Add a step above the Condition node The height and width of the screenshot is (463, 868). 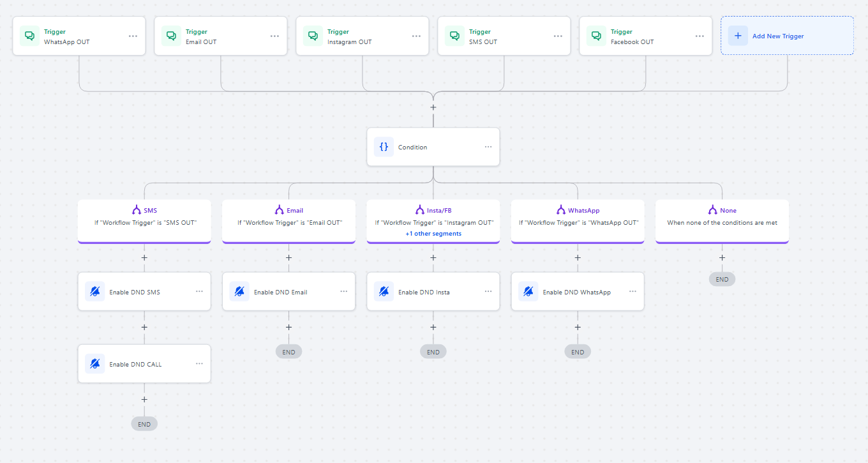pos(433,107)
